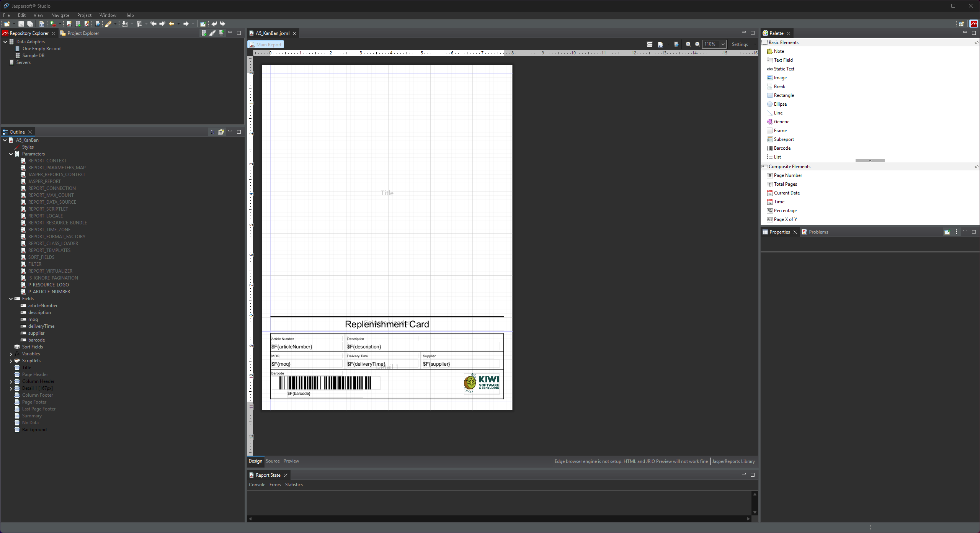Collapse the Parameters node in Outline

11,154
